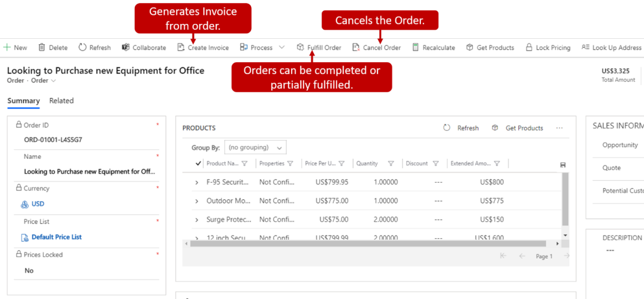The height and width of the screenshot is (299, 644).
Task: Open the Collaborate command
Action: click(144, 48)
